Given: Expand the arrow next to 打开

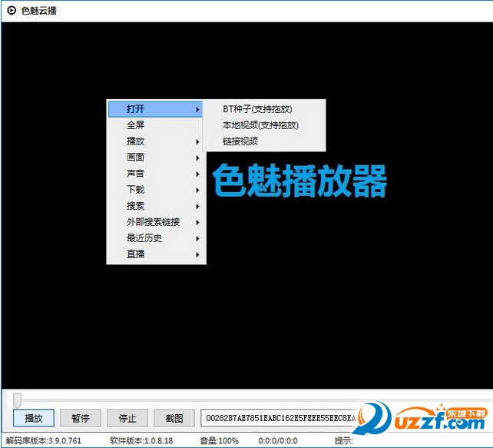Looking at the screenshot, I should (197, 109).
